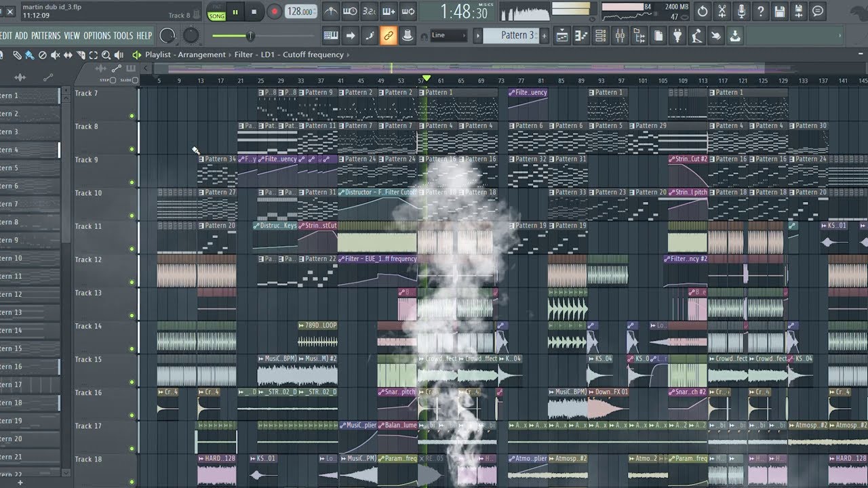Toggle typing keyboard to piano
868x488 pixels.
click(x=331, y=35)
